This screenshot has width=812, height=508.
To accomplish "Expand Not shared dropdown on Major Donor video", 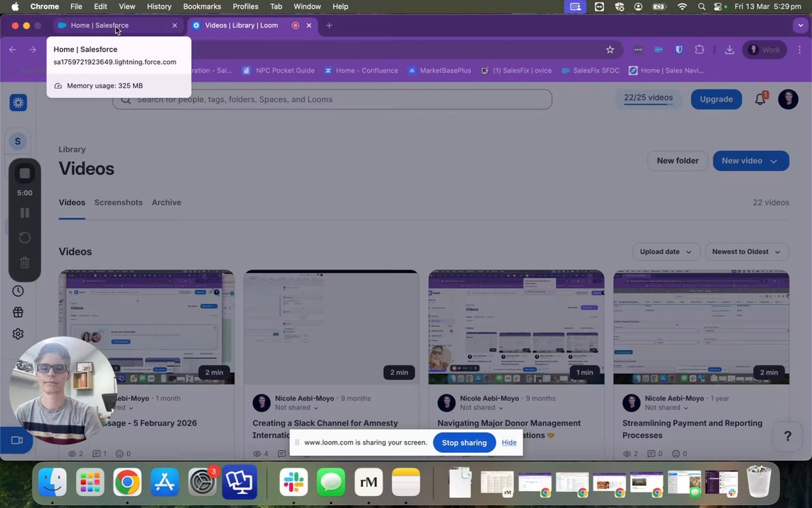I will click(x=481, y=408).
